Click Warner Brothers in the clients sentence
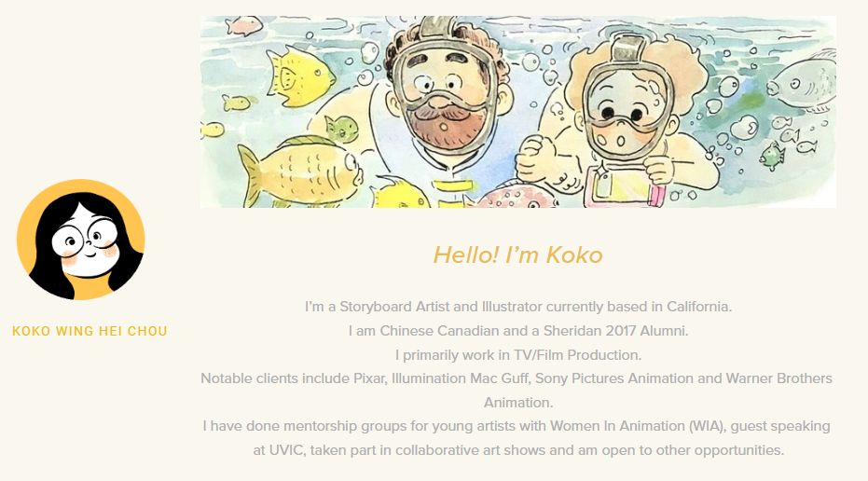Image resolution: width=868 pixels, height=481 pixels. 778,378
